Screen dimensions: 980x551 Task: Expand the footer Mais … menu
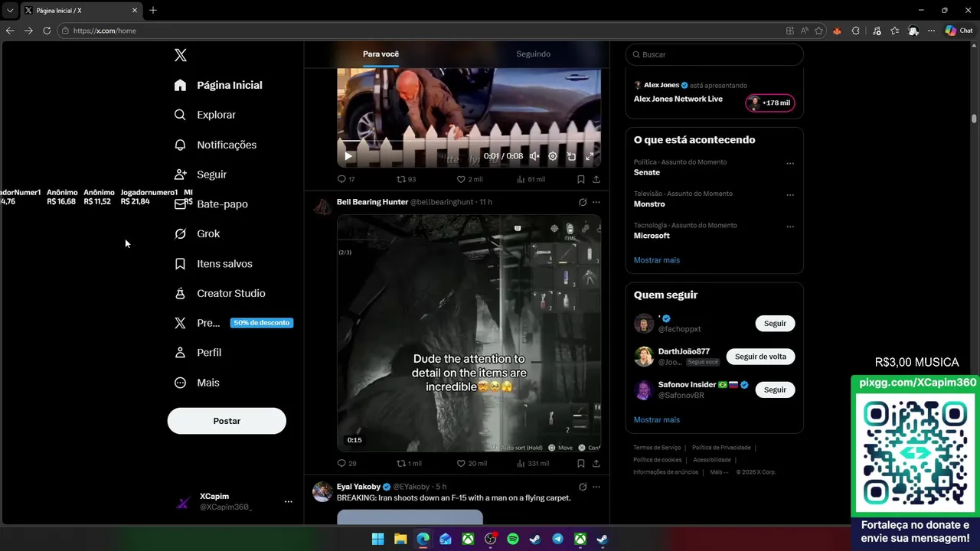pos(719,472)
